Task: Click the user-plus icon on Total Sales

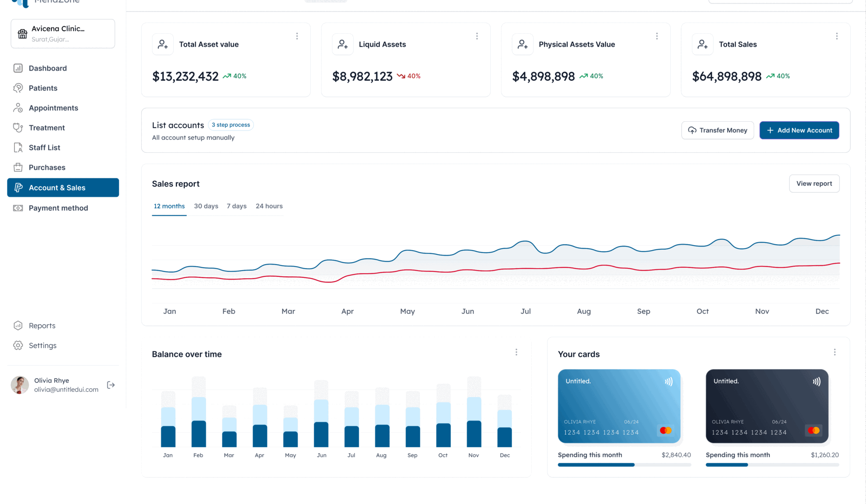Action: (703, 44)
